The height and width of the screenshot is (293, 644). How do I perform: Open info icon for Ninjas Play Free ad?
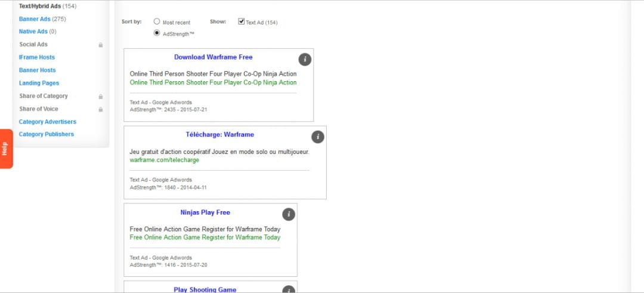289,214
